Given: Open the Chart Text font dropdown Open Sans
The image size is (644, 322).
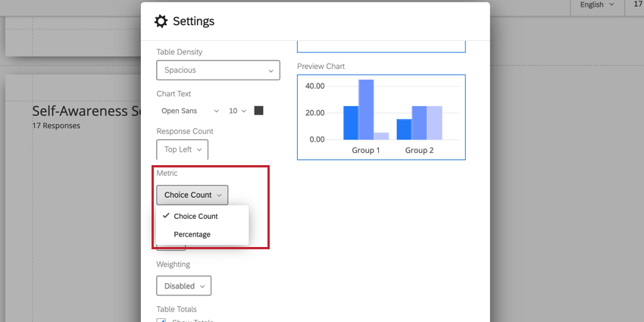Looking at the screenshot, I should (x=190, y=111).
